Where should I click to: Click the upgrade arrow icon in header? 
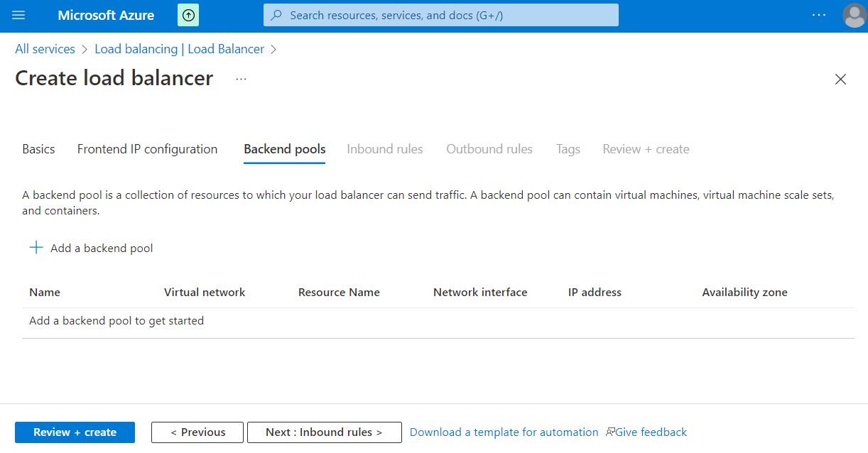pyautogui.click(x=188, y=15)
